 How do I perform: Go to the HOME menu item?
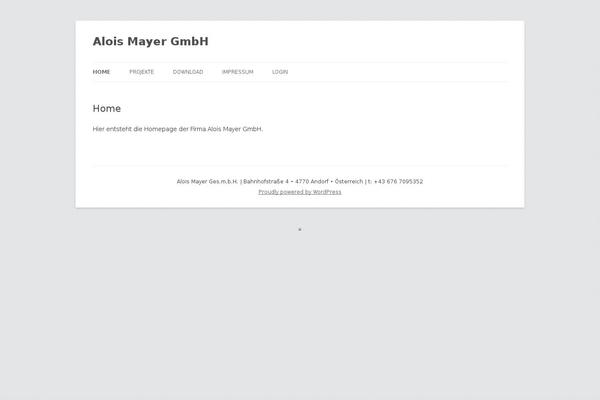(101, 72)
